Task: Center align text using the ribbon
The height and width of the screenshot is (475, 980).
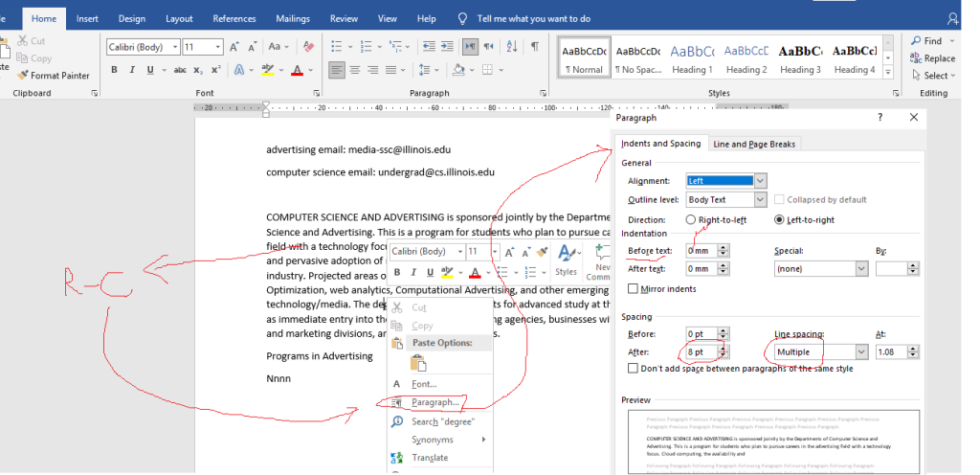Action: point(355,70)
